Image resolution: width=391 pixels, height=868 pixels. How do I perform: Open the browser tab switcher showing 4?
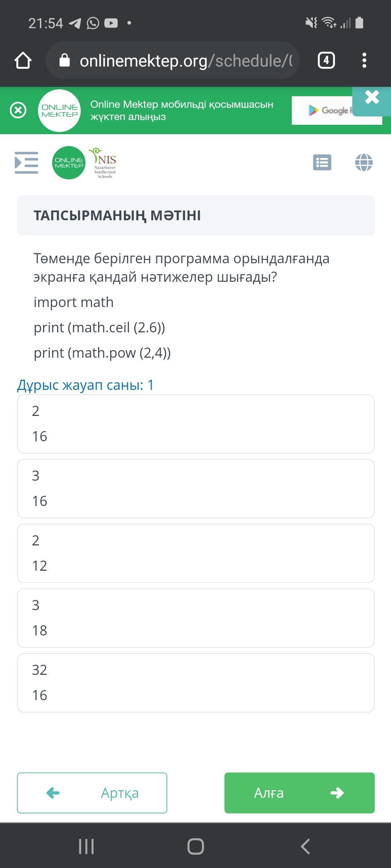point(326,60)
